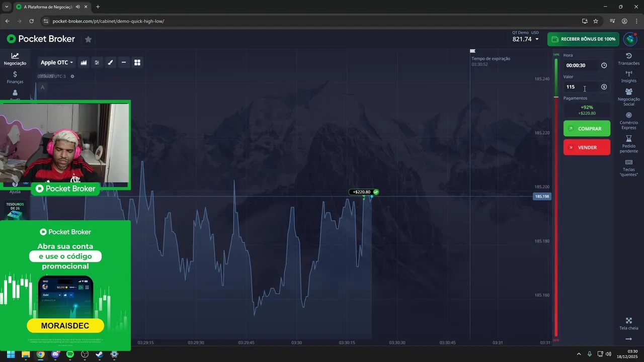Show hidden system tray icons

tap(579, 354)
